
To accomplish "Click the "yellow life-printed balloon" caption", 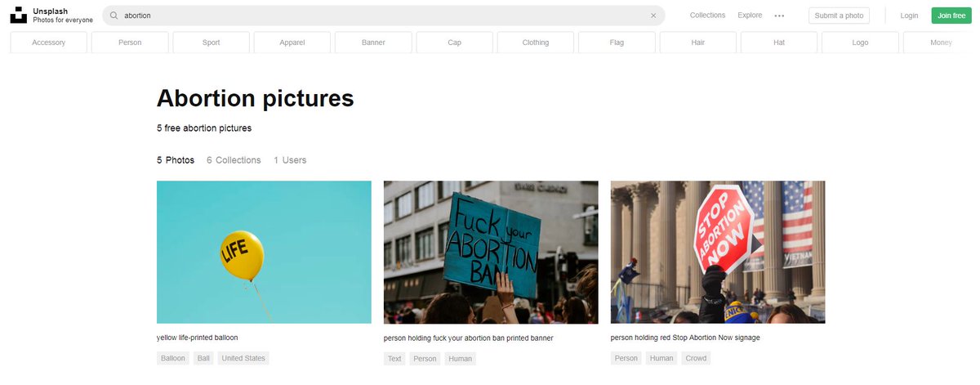I will (197, 338).
